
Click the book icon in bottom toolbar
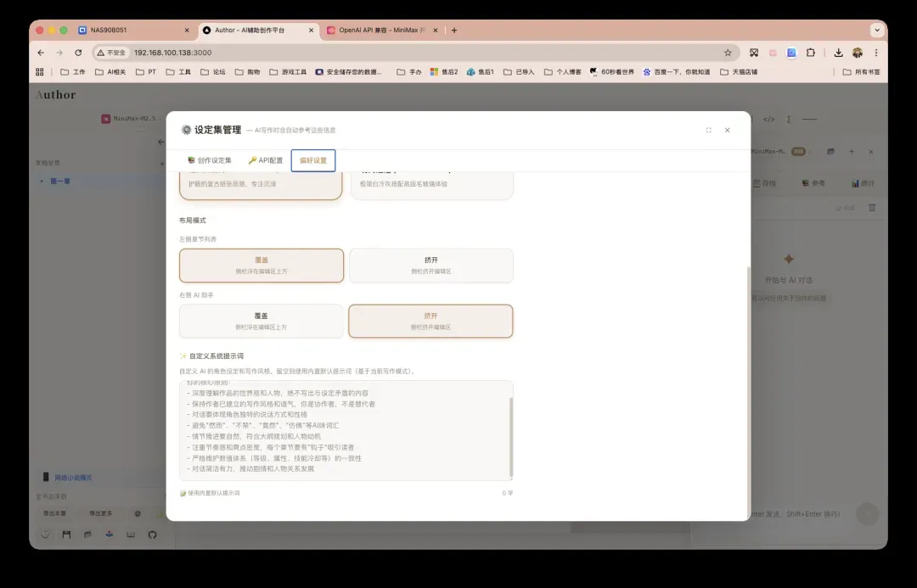[x=131, y=535]
